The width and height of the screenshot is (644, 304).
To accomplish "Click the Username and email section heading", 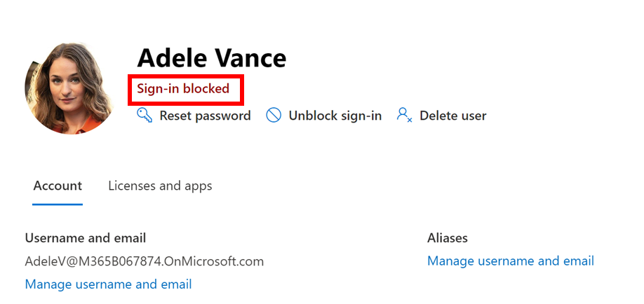I will tap(85, 238).
